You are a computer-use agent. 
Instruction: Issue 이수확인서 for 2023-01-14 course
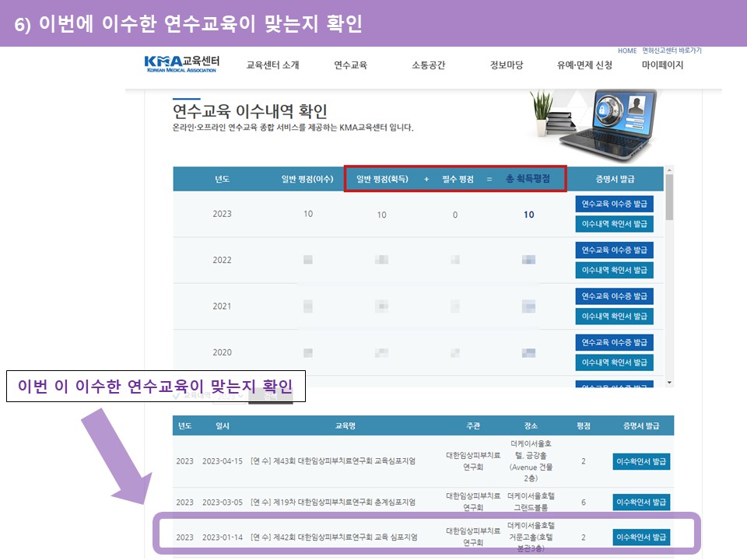(641, 537)
